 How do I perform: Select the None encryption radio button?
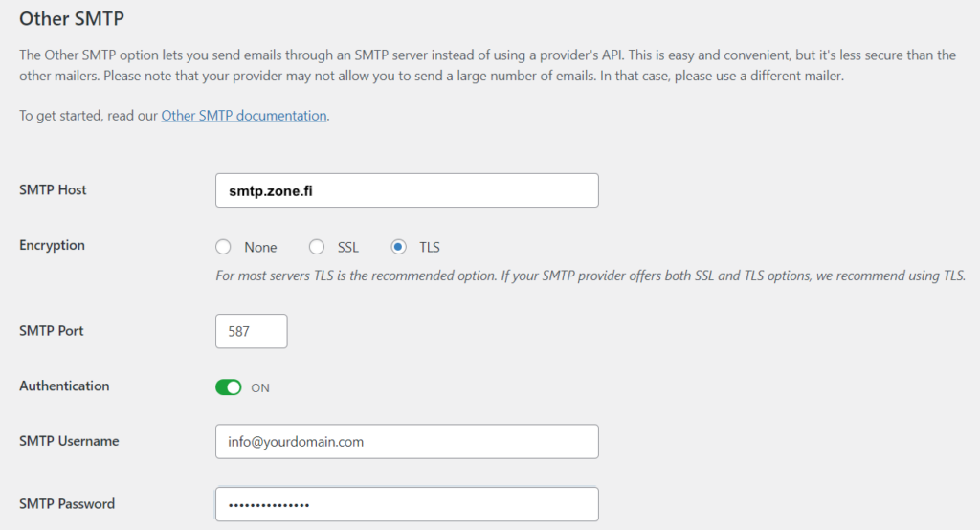(x=224, y=247)
